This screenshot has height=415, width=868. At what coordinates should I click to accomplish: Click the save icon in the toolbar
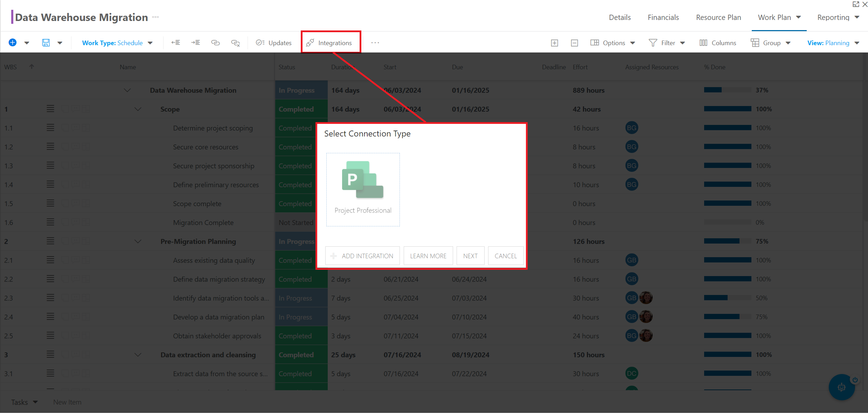[46, 43]
